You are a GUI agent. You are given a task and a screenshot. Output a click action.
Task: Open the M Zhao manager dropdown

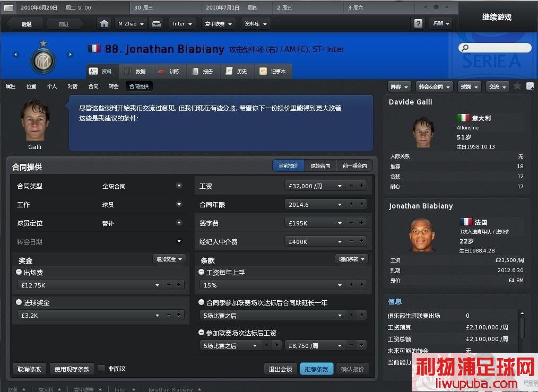pyautogui.click(x=131, y=24)
